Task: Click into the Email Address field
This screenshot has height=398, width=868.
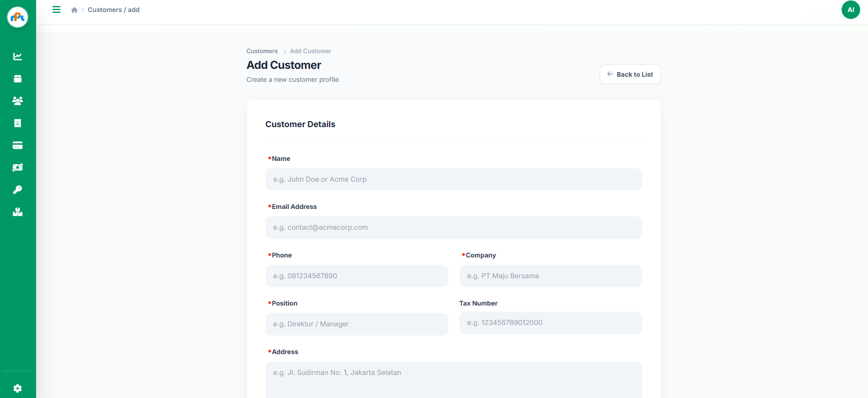Action: pyautogui.click(x=453, y=227)
